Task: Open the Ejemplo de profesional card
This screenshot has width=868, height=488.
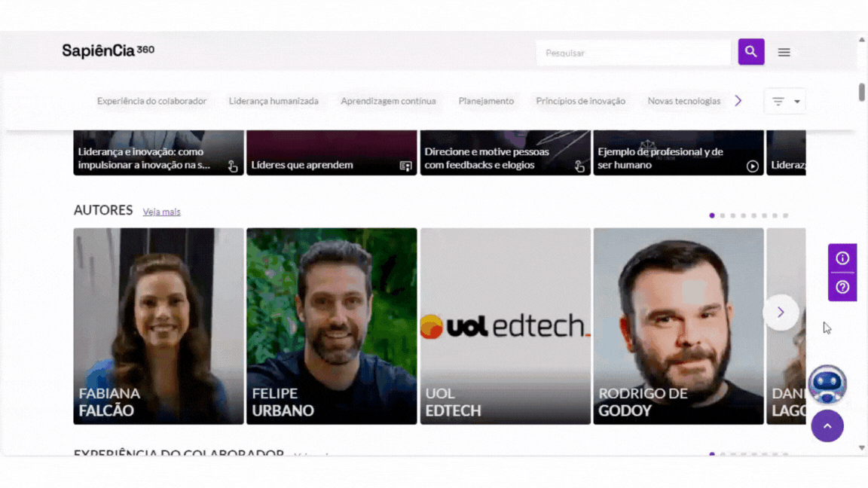Action: click(x=679, y=153)
